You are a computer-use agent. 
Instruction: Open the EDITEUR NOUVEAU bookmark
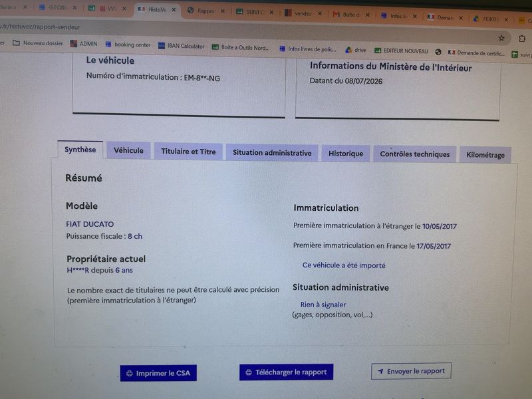[x=401, y=51]
